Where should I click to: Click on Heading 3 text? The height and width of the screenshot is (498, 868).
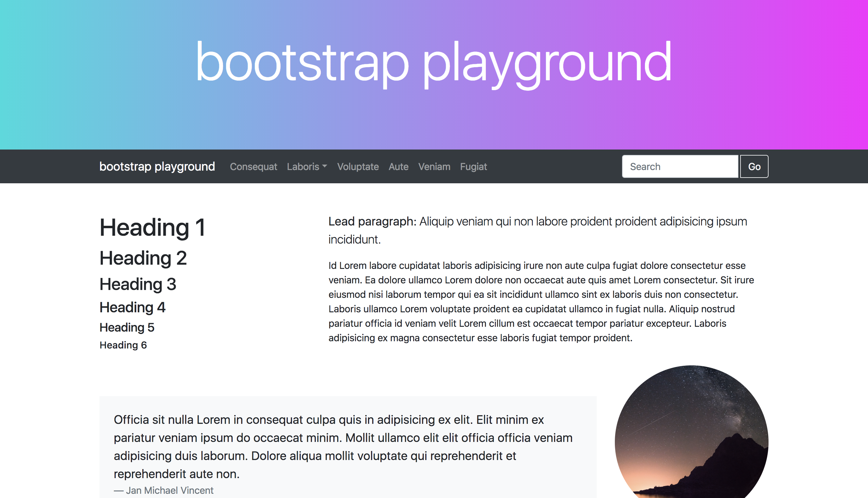[x=137, y=284]
